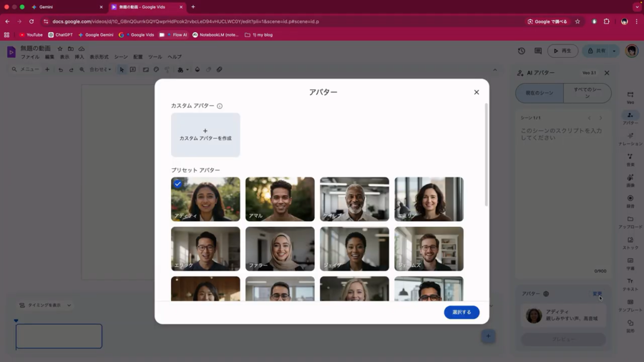Select the アマル preset avatar
The height and width of the screenshot is (362, 644).
click(280, 199)
